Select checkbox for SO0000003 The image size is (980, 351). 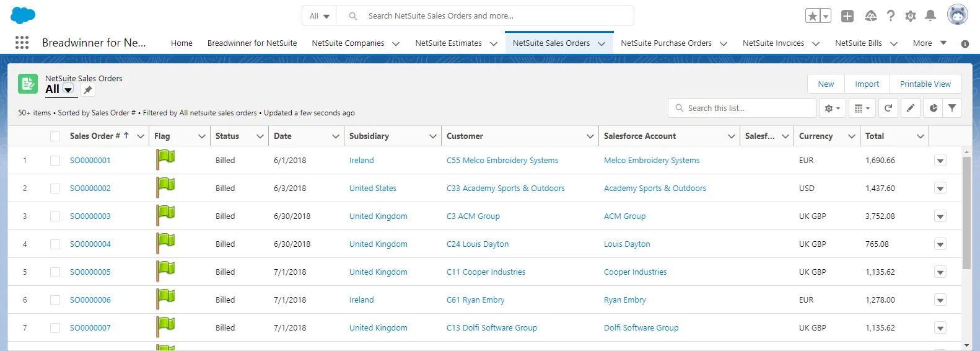[x=55, y=216]
